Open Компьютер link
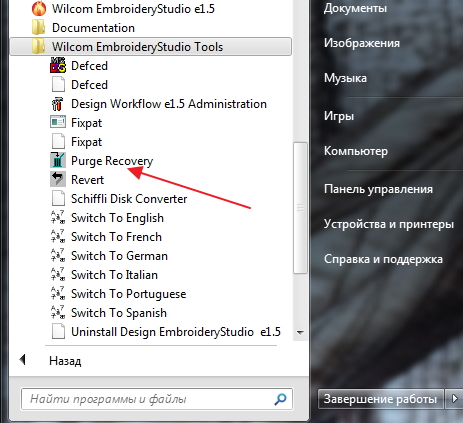 pos(356,151)
